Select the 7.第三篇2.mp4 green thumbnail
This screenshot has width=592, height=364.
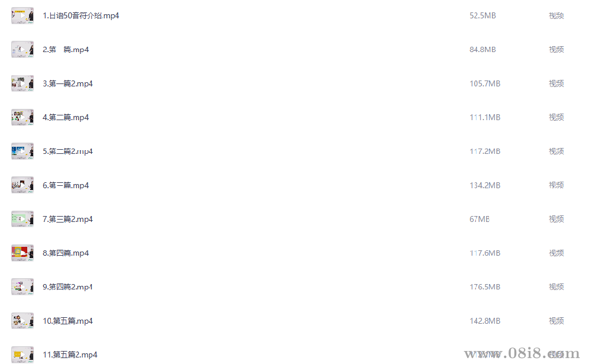tap(22, 219)
